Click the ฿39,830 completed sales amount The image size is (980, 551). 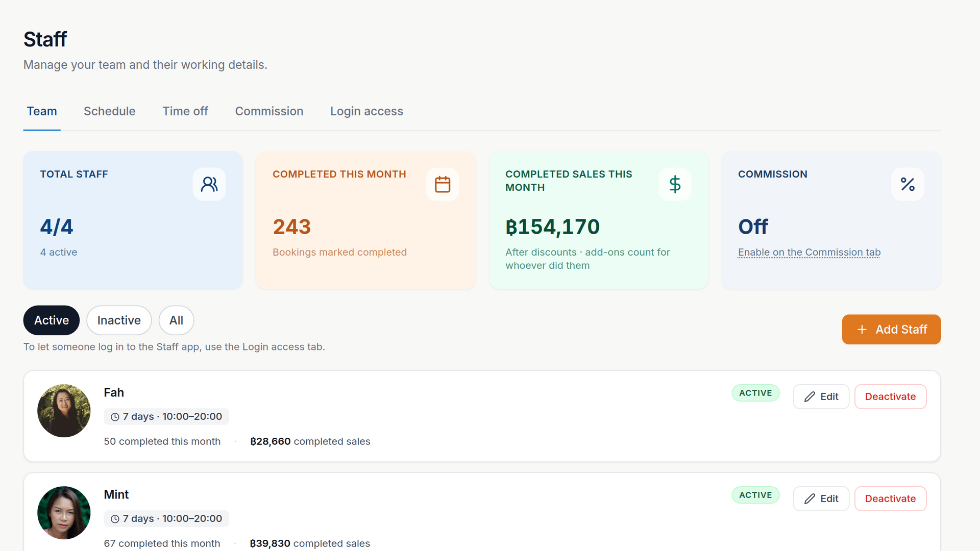(270, 543)
